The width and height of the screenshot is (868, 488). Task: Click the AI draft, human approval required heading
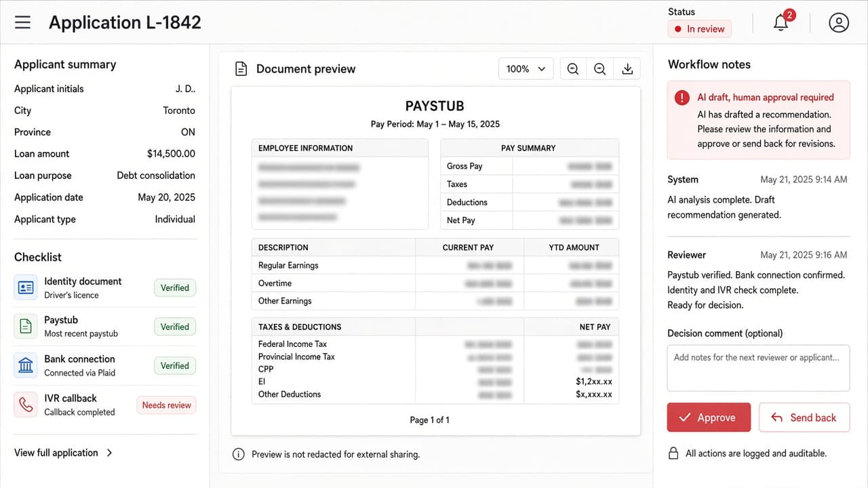[x=766, y=98]
